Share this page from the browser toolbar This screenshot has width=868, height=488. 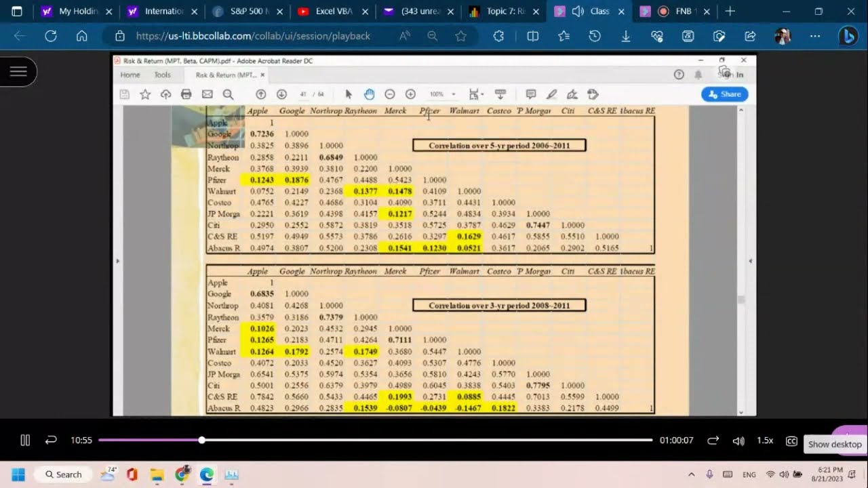750,37
